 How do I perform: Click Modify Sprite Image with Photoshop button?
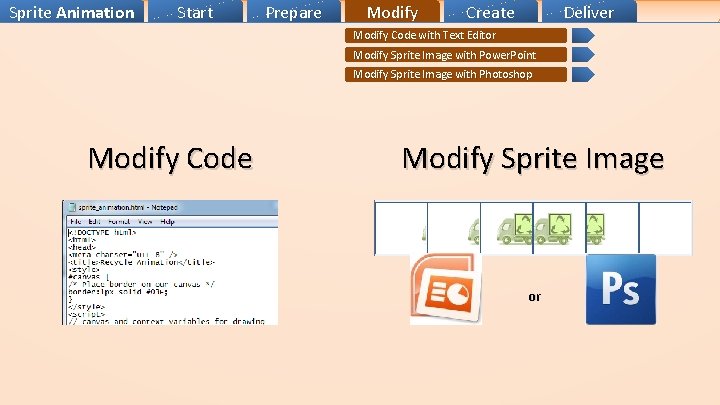[x=456, y=74]
